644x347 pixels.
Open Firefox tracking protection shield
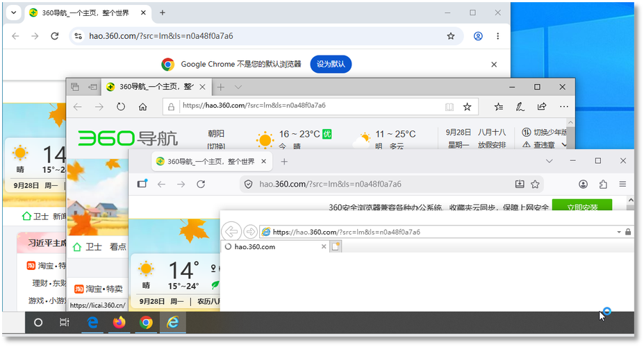click(x=249, y=184)
